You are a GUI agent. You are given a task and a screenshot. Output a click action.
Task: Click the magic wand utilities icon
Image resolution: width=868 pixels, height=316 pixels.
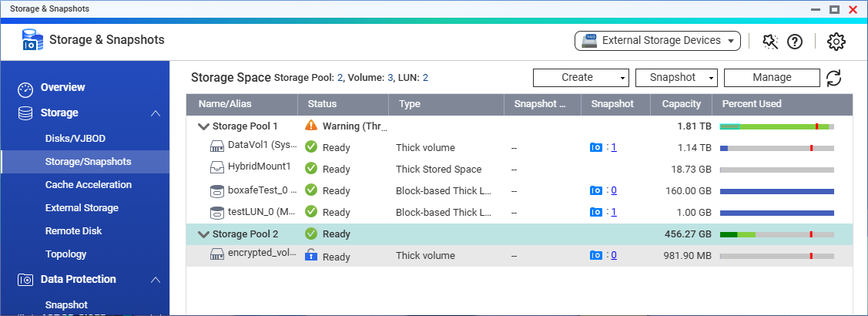770,42
